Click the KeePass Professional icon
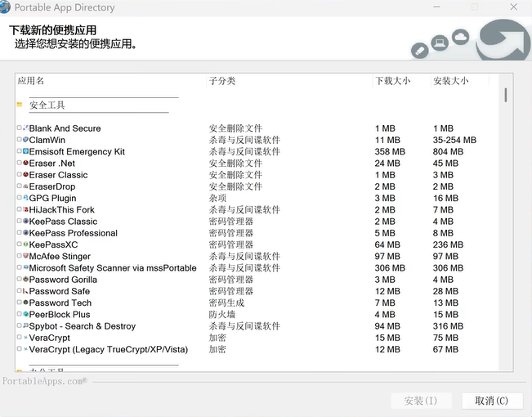The height and width of the screenshot is (417, 532). click(25, 232)
